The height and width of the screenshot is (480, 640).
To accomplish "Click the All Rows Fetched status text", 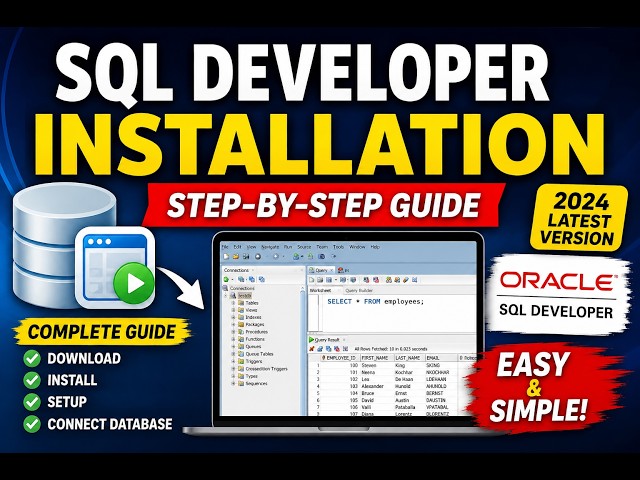I will [x=391, y=349].
